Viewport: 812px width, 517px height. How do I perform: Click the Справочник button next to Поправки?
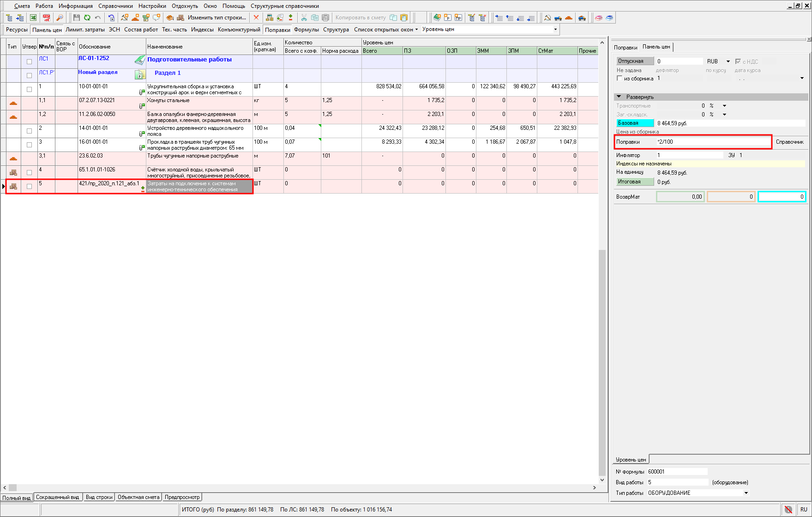789,142
